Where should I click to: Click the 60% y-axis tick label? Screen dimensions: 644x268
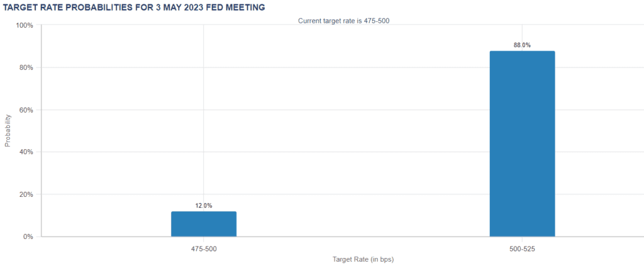pos(26,110)
